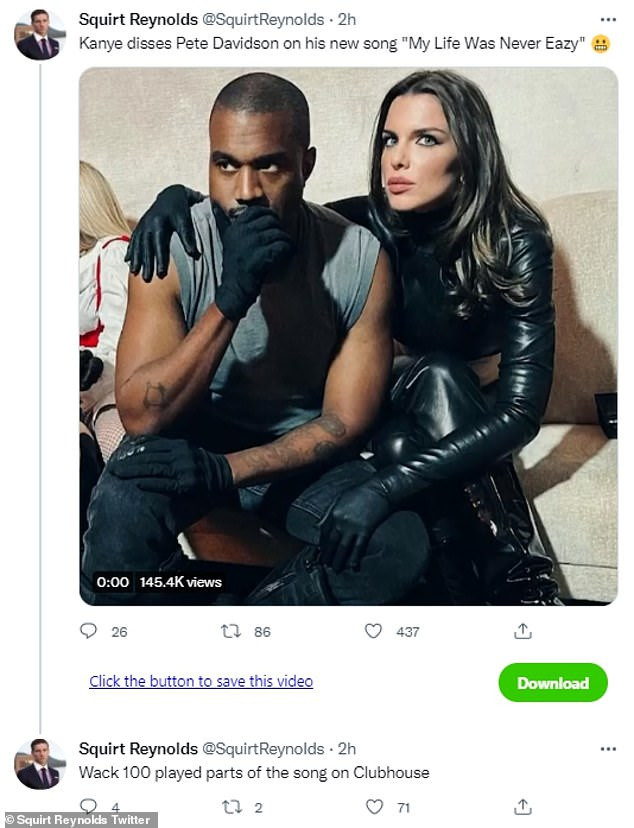Click the 145.4K views counter on the video
This screenshot has width=634, height=828.
tap(180, 582)
